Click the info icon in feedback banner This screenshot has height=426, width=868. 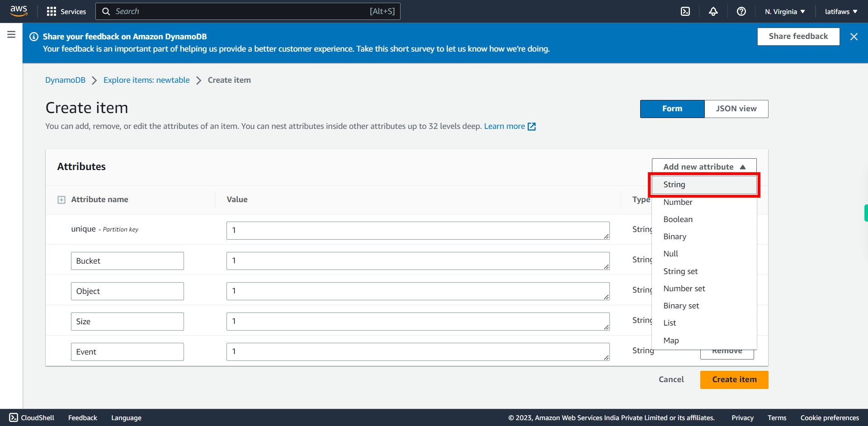click(x=34, y=37)
